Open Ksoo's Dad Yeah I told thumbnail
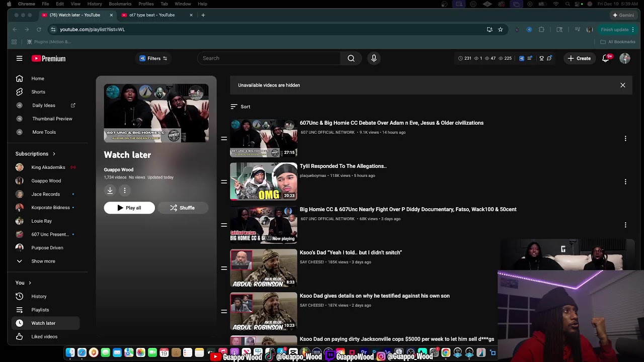 [264, 268]
